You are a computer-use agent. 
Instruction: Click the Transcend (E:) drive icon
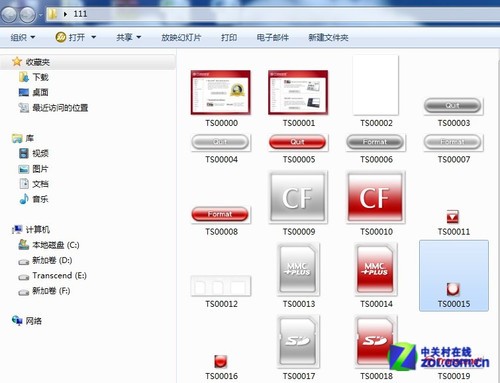24,277
